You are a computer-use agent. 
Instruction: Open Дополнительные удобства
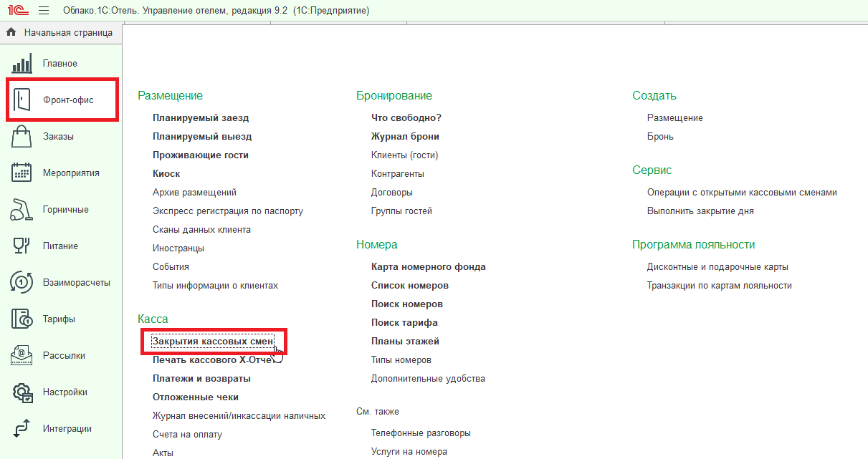(428, 379)
